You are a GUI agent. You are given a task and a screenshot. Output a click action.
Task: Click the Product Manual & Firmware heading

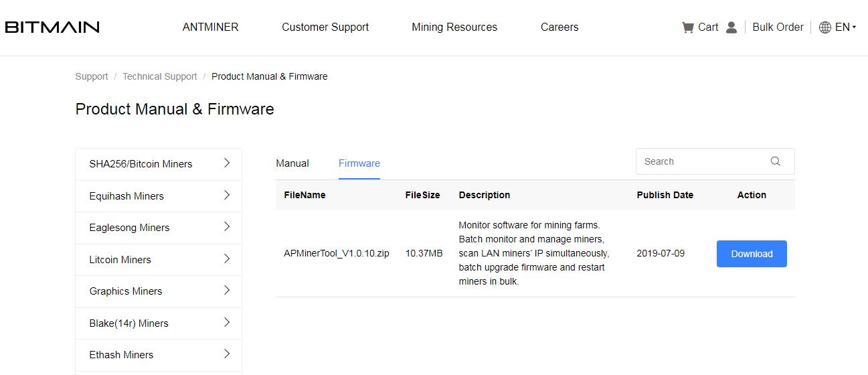click(175, 109)
